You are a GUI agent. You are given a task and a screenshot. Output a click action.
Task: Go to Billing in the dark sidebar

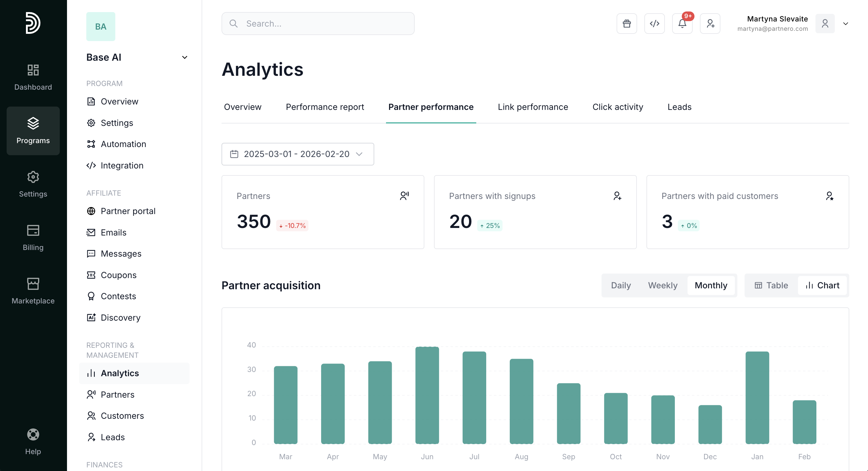(33, 237)
